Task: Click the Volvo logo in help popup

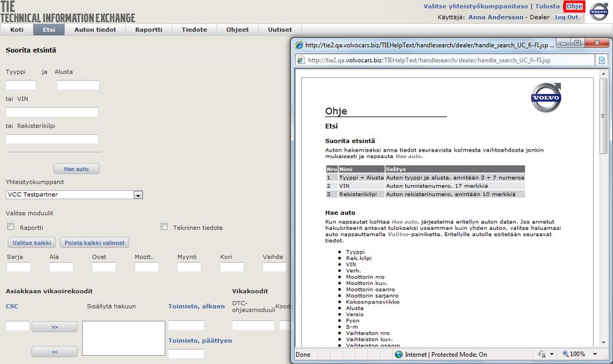Action: pos(546,98)
